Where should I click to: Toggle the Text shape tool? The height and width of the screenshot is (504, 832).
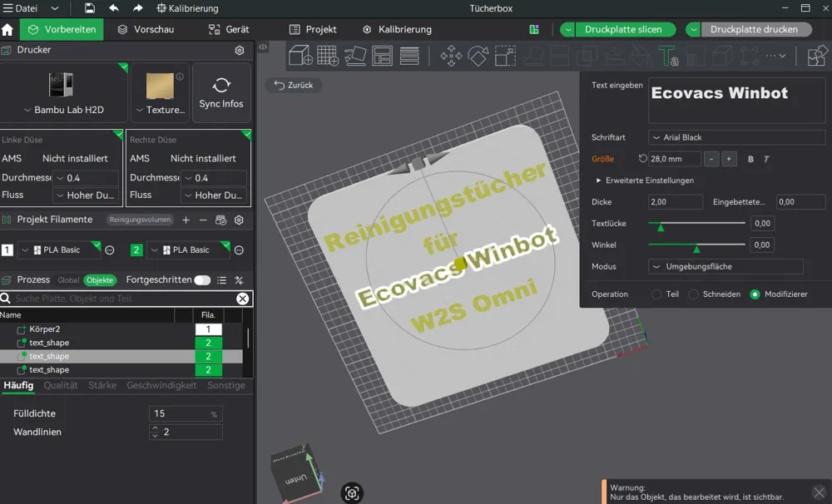point(667,55)
